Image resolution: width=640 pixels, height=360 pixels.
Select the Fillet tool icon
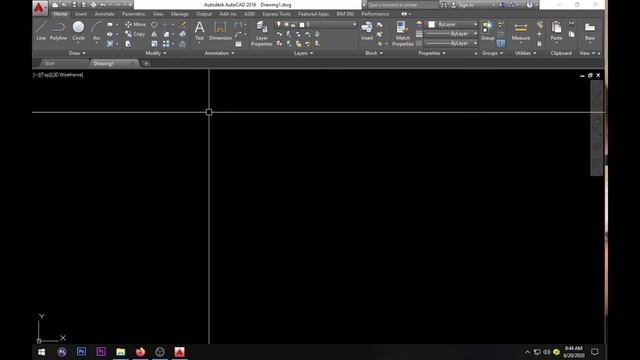pos(166,34)
